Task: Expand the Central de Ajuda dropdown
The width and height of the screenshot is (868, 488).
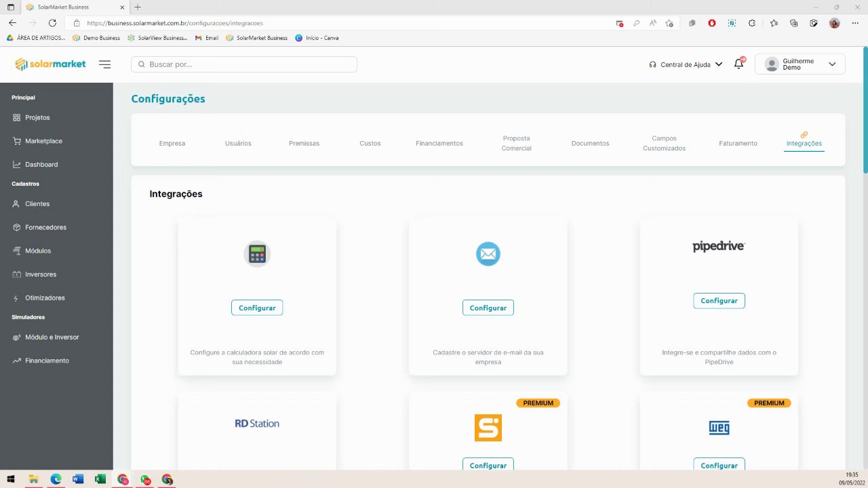Action: point(686,64)
